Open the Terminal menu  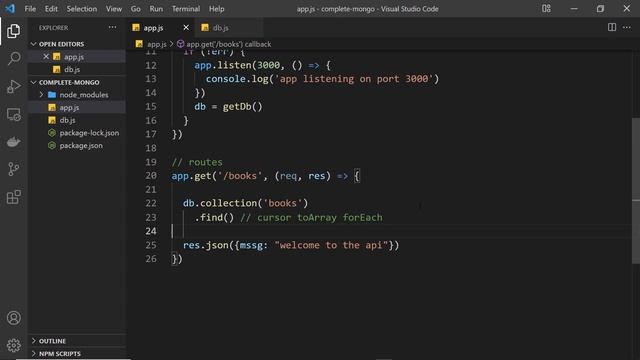coord(186,9)
